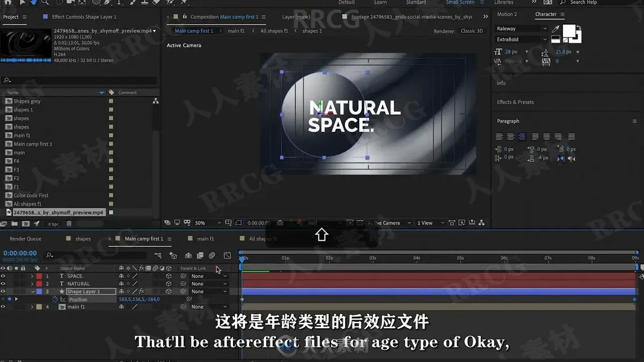Open the timeline Graph Editor
This screenshot has width=644, height=362.
228,255
